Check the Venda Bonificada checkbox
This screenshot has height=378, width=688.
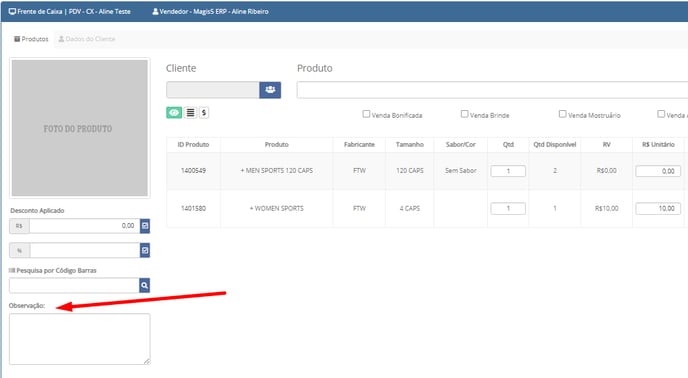coord(366,114)
